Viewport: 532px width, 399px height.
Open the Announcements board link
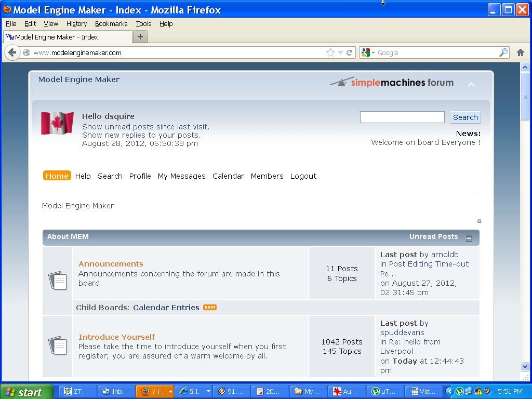pos(111,263)
